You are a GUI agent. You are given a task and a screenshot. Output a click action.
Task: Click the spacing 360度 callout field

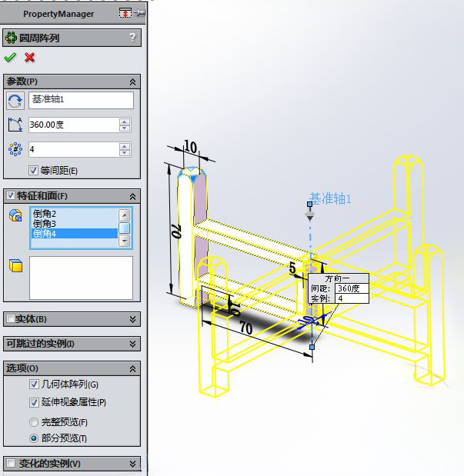[x=352, y=288]
